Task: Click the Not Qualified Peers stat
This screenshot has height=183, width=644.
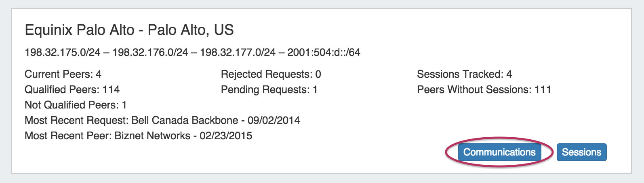Action: click(x=76, y=105)
